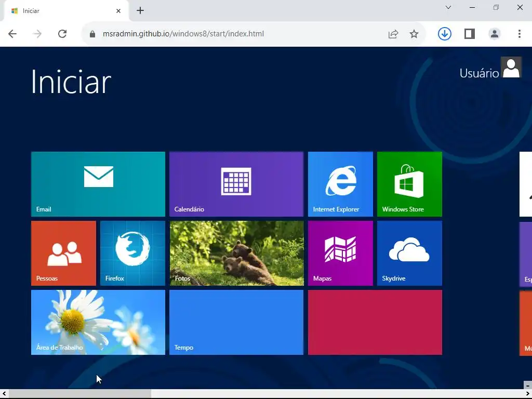Screen dimensions: 532x399
Task: Open the Fotos bear photo tile
Action: click(236, 253)
